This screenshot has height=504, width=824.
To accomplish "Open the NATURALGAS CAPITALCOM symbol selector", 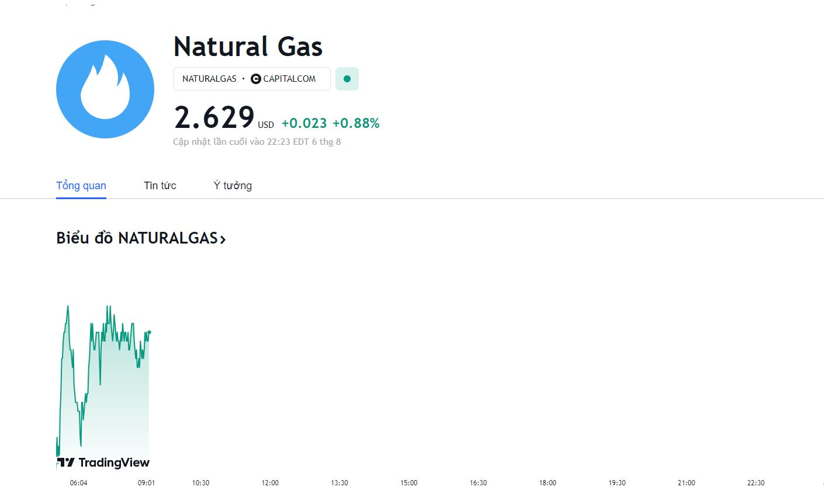I will [x=252, y=79].
